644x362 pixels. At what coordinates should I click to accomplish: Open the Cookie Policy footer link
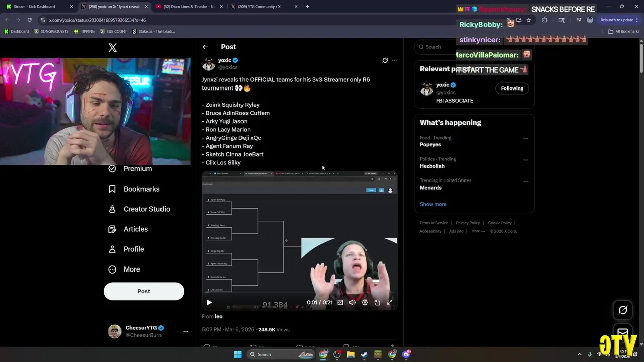500,223
